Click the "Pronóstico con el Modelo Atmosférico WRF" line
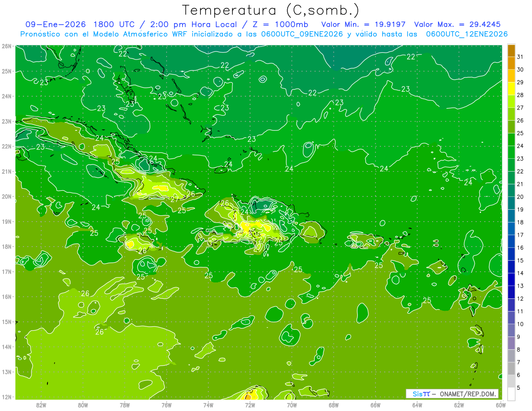Screen dimensions: 532x411 [105, 34]
